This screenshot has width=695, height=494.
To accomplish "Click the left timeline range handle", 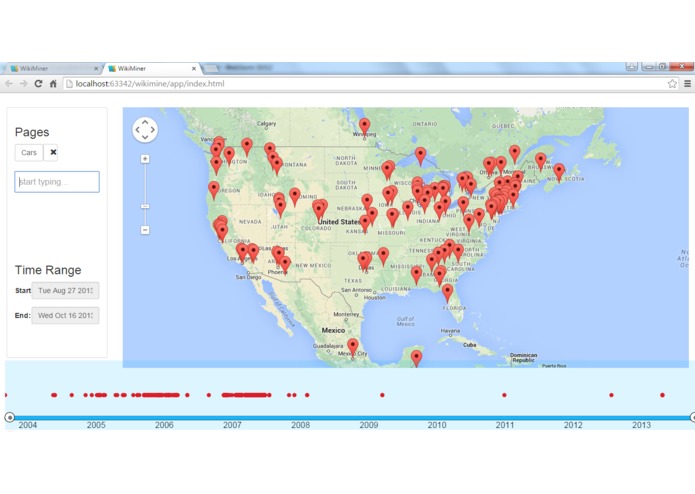I will tap(9, 417).
